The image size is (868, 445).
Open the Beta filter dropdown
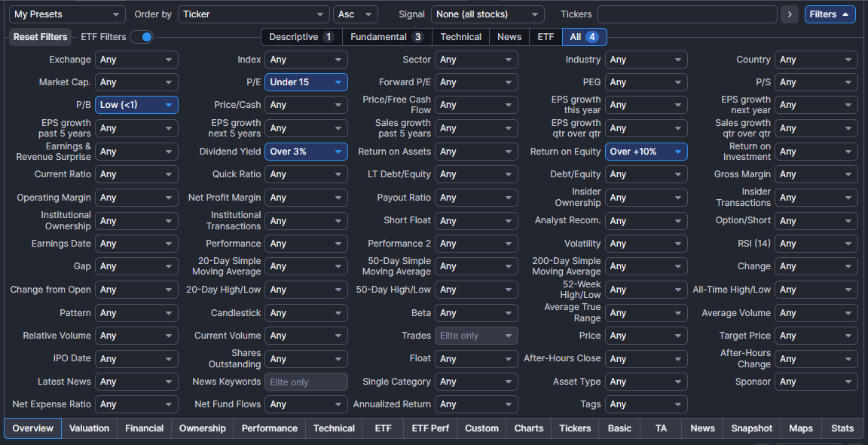pyautogui.click(x=477, y=313)
